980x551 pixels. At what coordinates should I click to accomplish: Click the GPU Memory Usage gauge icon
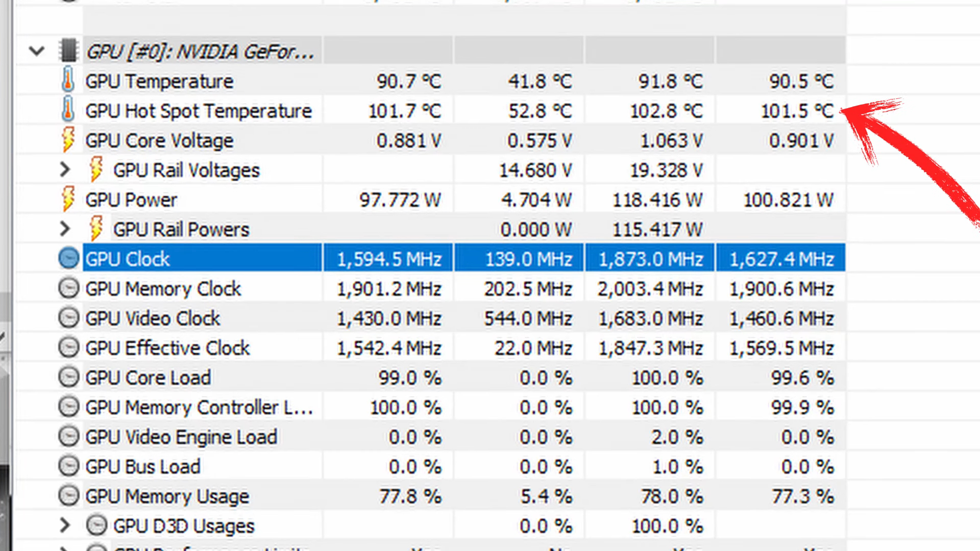point(68,495)
